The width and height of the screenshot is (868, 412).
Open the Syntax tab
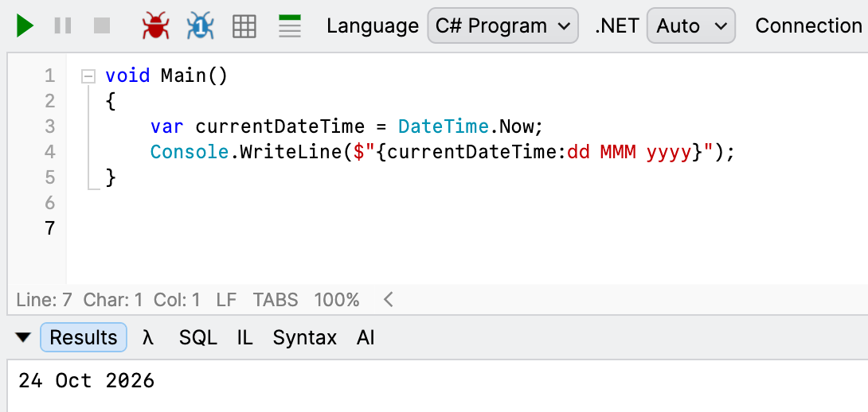304,337
